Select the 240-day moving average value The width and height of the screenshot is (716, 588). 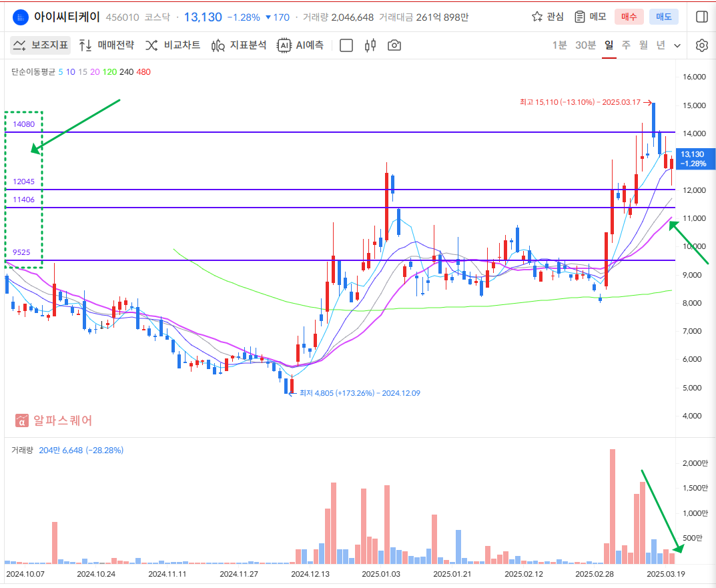click(127, 71)
